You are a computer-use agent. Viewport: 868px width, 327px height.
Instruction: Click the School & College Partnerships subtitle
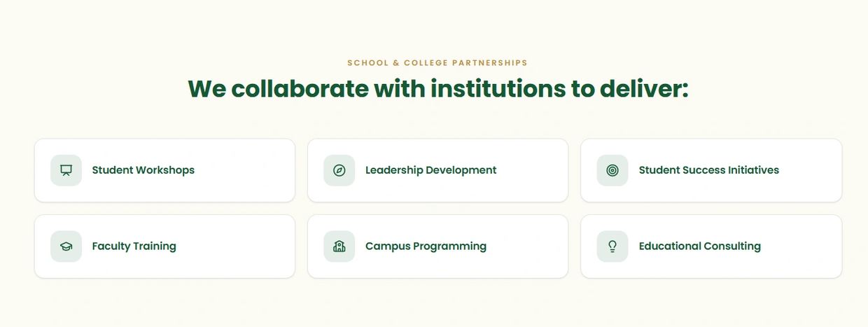(x=437, y=63)
